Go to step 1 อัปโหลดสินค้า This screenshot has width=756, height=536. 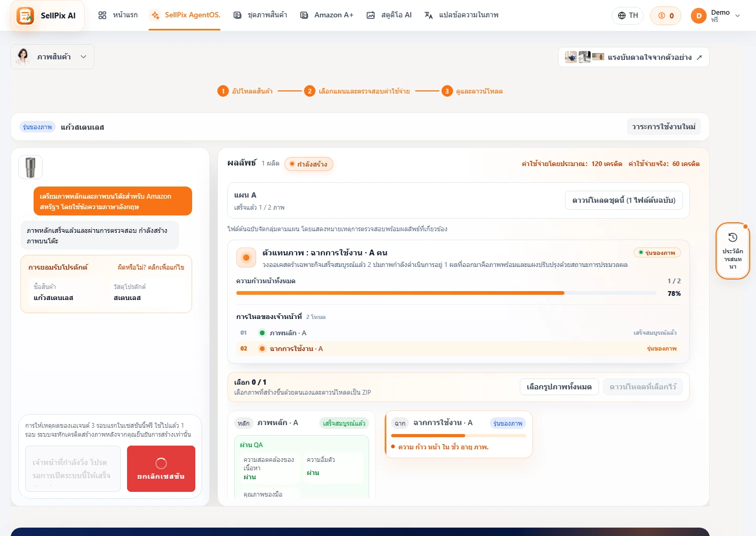tap(245, 91)
